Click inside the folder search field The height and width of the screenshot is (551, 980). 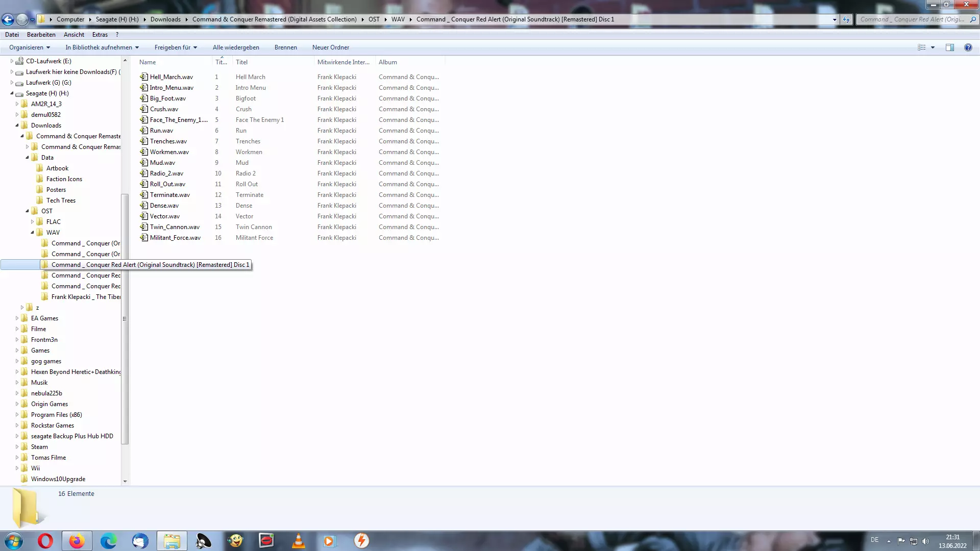tap(912, 19)
